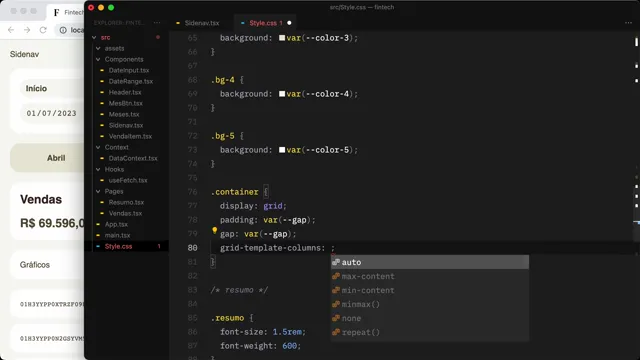
Task: Switch to the Sidenav.tsx editor tab
Action: (198, 23)
